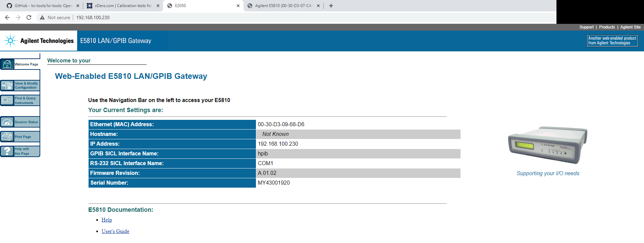This screenshot has height=243, width=644.
Task: Click the Session Status label
Action: click(26, 122)
